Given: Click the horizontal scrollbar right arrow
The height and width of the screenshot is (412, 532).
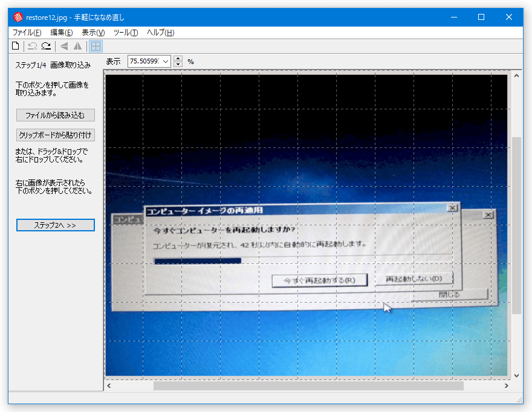Looking at the screenshot, I should [x=506, y=385].
